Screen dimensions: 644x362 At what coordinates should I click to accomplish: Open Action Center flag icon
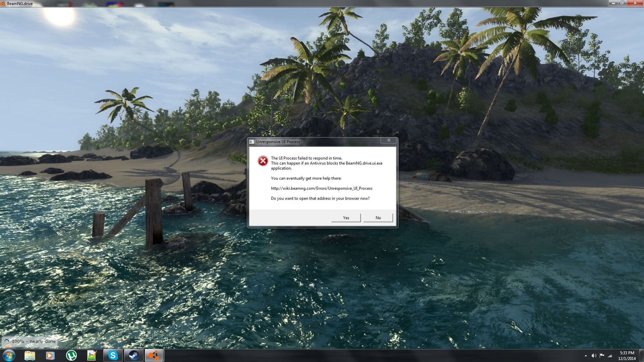tap(602, 356)
